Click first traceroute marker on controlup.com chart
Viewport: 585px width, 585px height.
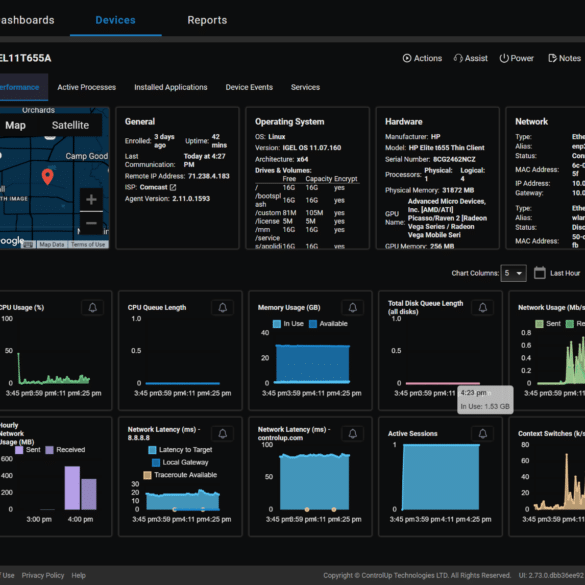(307, 509)
